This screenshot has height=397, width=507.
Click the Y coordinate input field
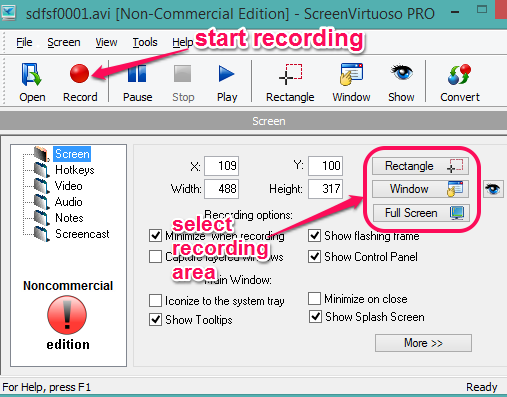tap(325, 166)
